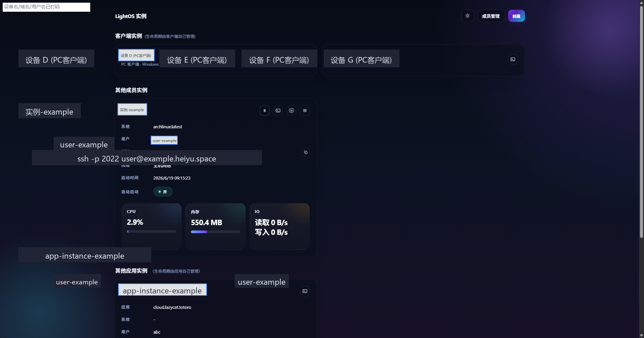
Task: Click the scrollbar up arrow
Action: 641,2
